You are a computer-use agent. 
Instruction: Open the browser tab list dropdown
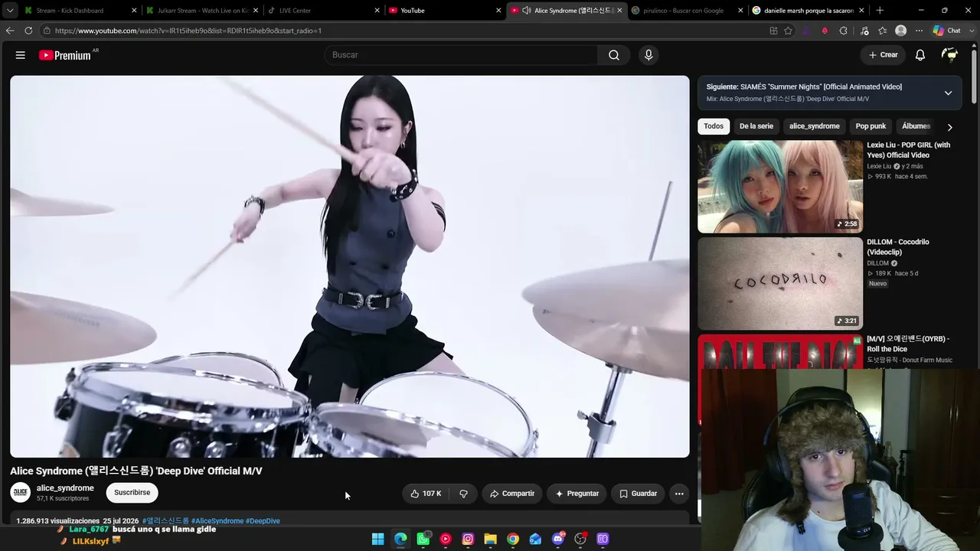tap(10, 11)
